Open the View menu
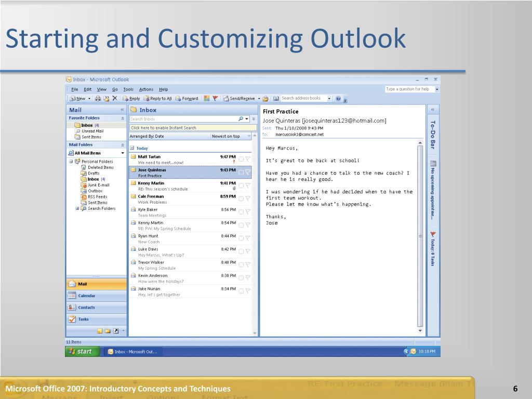This screenshot has width=532, height=399. pyautogui.click(x=101, y=89)
